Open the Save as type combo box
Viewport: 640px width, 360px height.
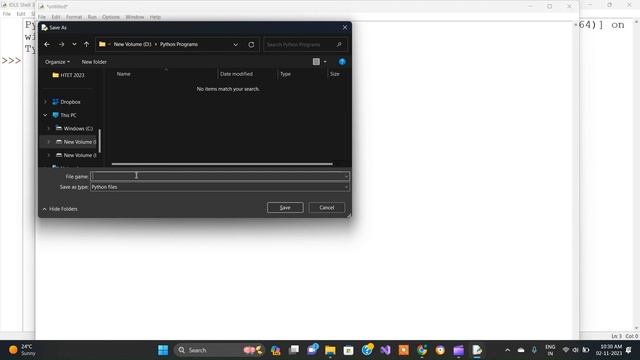220,187
